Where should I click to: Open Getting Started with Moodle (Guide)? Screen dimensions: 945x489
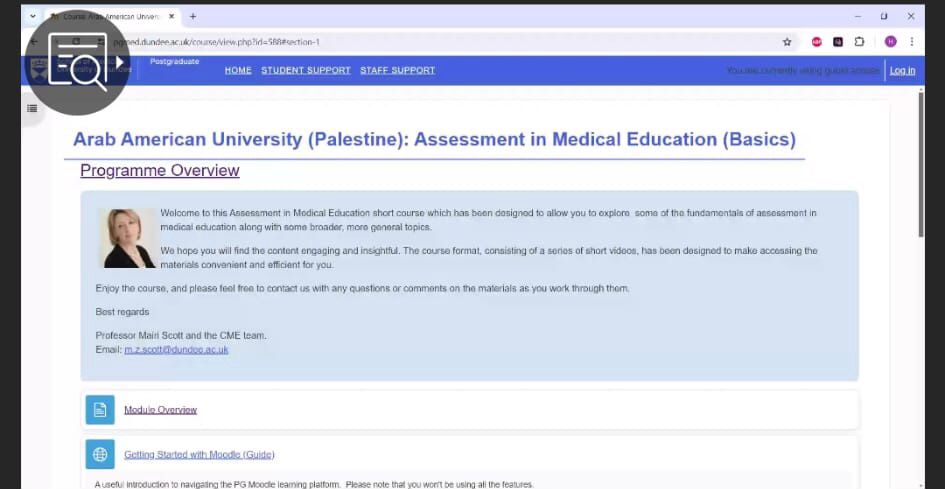199,455
